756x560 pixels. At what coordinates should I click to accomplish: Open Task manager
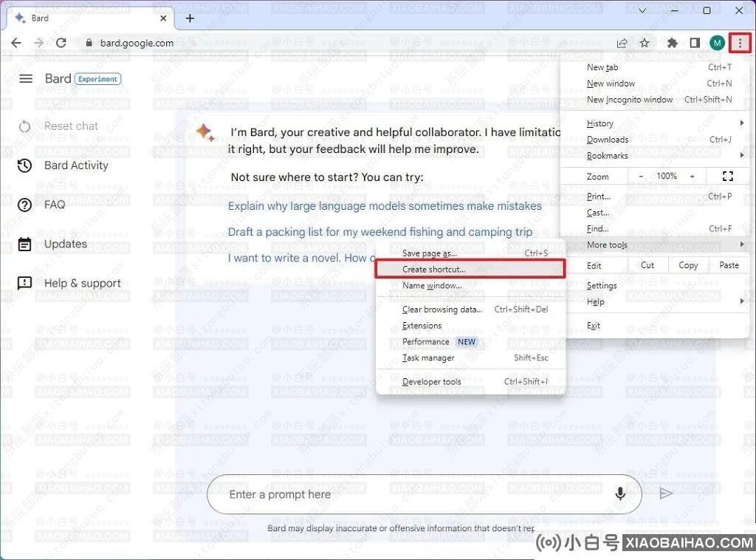470,358
